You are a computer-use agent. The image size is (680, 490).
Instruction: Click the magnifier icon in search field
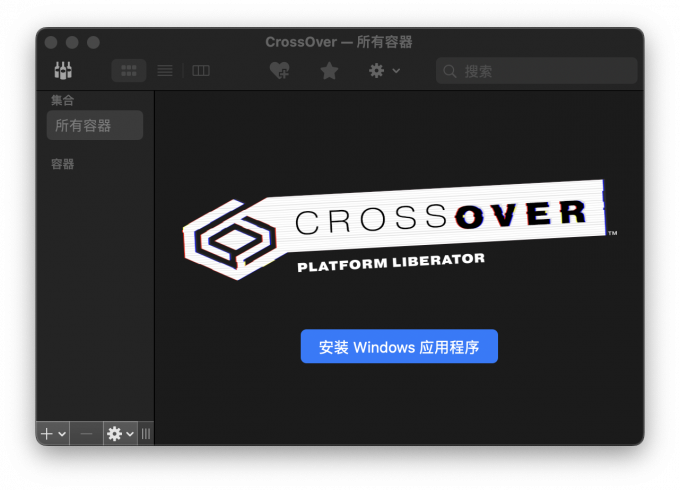coord(450,71)
